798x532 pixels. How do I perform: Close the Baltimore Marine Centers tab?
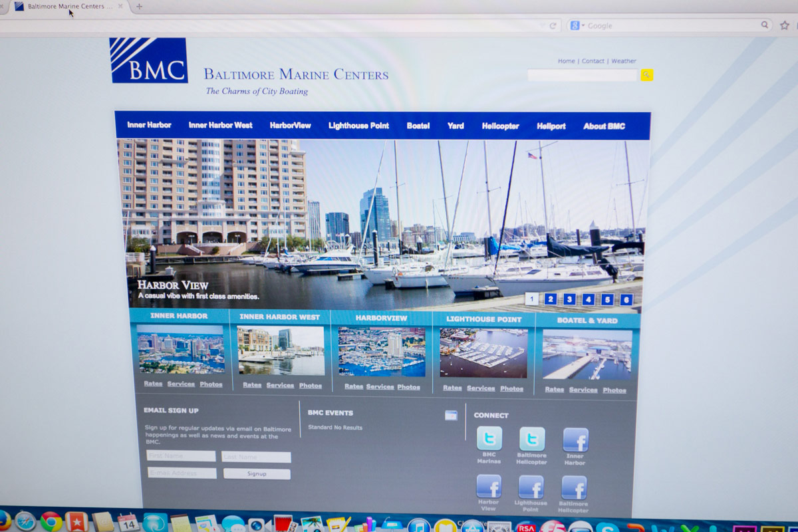coord(120,6)
